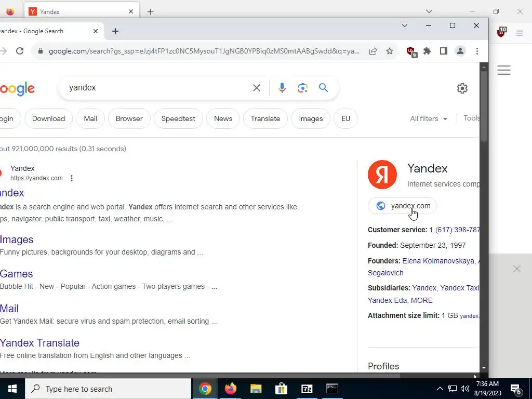Click the Chrome address bar URL

(204, 51)
